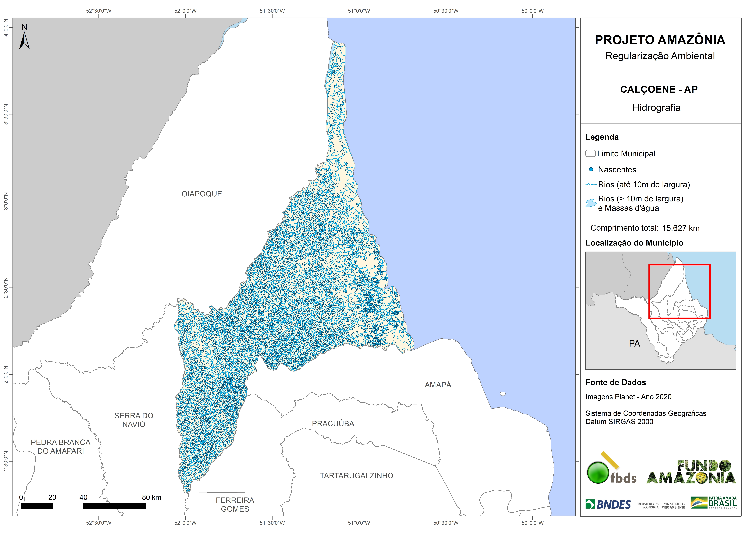Click the Nascentes blue dot legend symbol
Viewport: 756px width, 534px height.
591,169
